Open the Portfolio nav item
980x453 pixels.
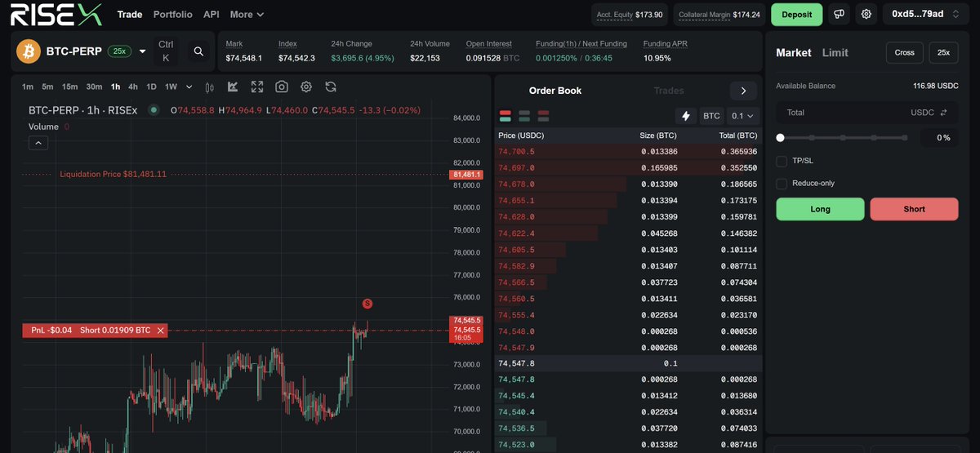coord(173,15)
